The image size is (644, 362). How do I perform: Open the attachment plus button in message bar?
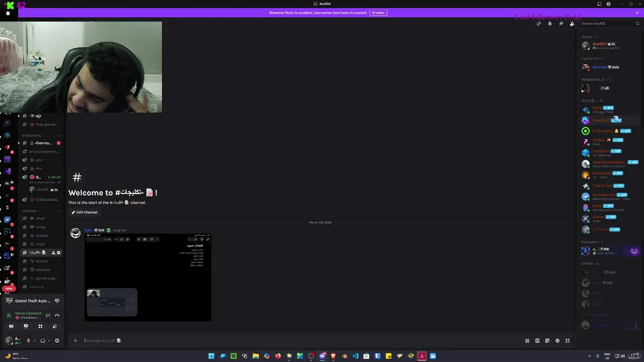tap(75, 340)
